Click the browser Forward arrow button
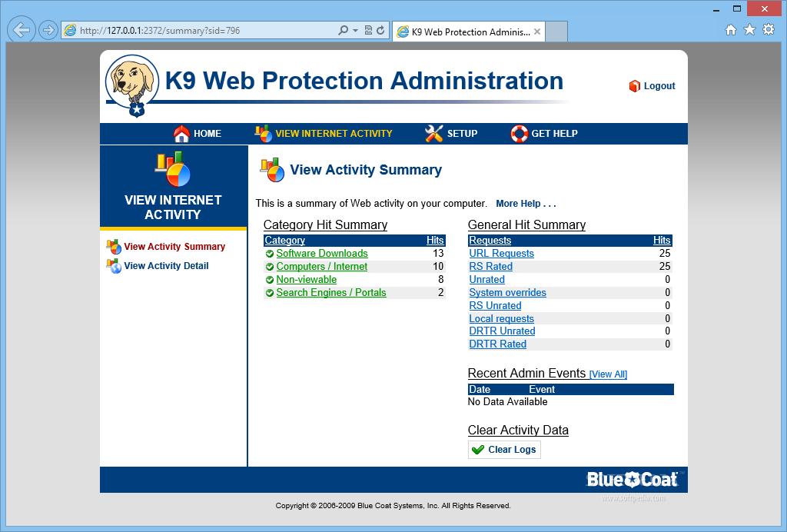Image resolution: width=787 pixels, height=532 pixels. [48, 30]
